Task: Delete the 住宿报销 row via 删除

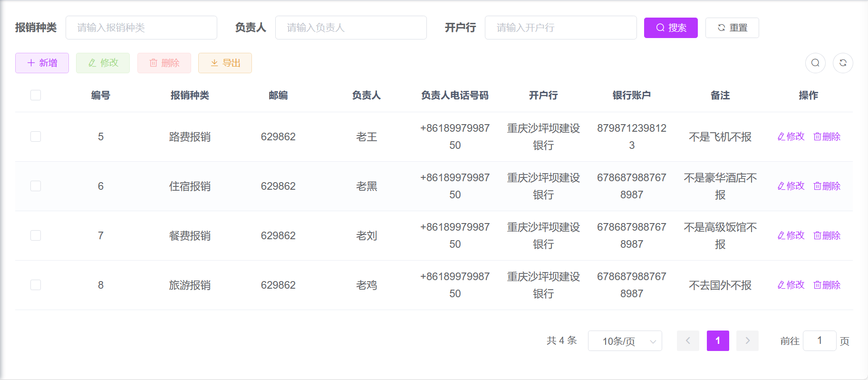Action: tap(827, 186)
